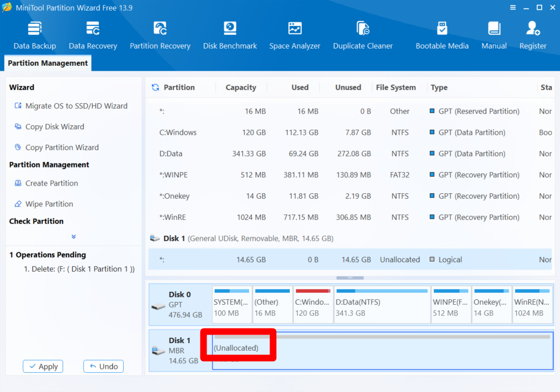Image resolution: width=560 pixels, height=392 pixels.
Task: Select pending operation Delete F: Disk 1 Partition 1
Action: coord(80,269)
